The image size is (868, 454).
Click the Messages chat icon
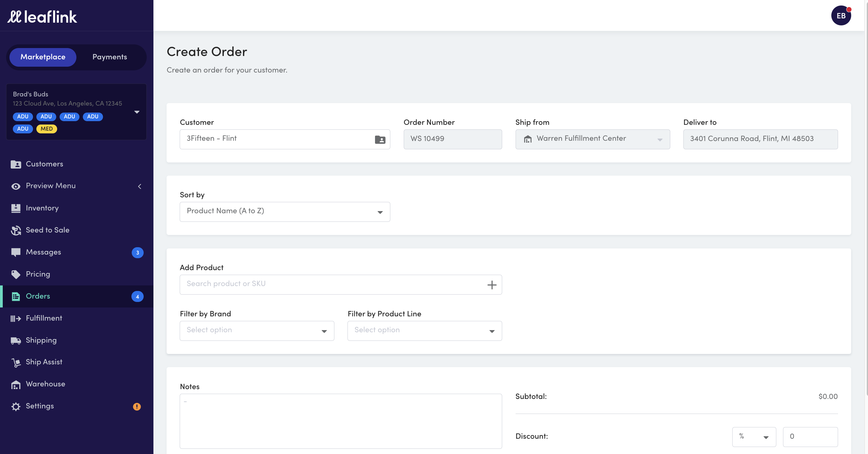[x=16, y=253]
